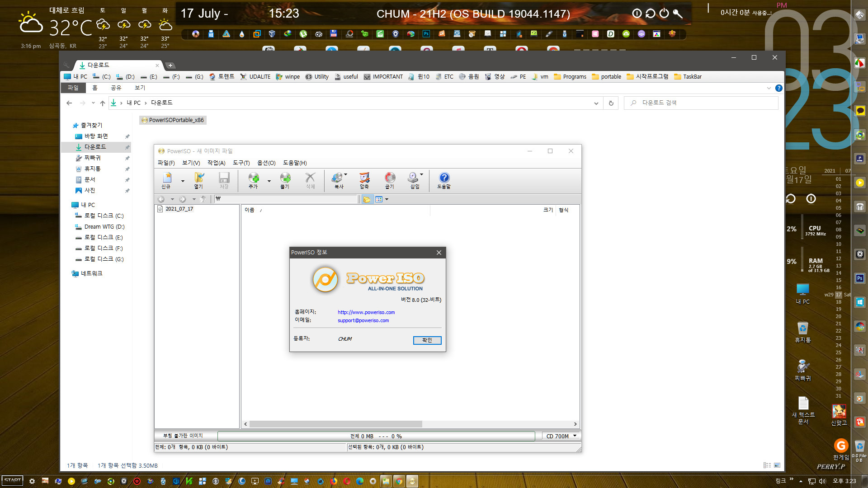Expand the Explorer ribbon chevron
This screenshot has height=488, width=868.
click(x=769, y=88)
